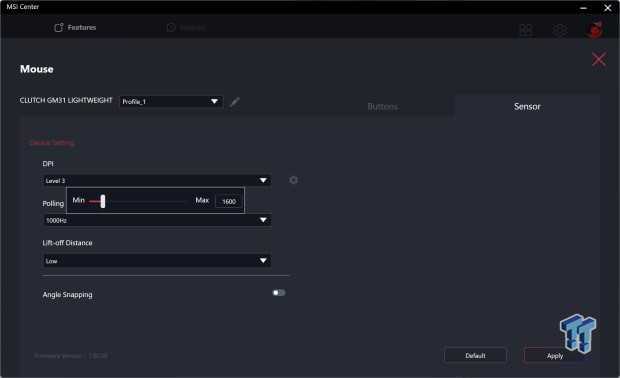Open the grid view icon in header
This screenshot has height=378, width=620.
coord(525,30)
